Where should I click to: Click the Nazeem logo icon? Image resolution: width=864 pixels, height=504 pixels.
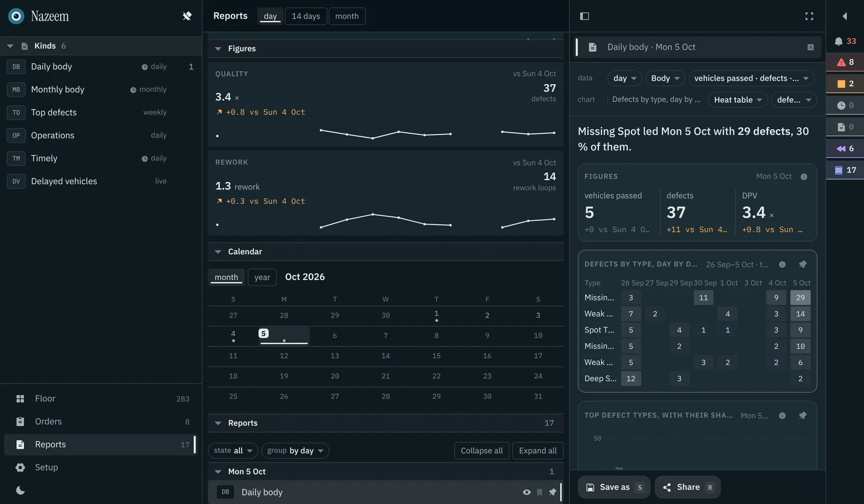pos(16,16)
